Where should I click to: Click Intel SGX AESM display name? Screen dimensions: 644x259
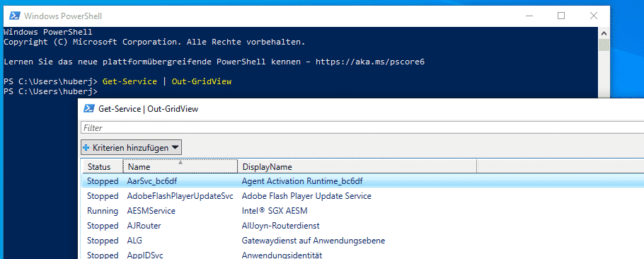pos(275,211)
